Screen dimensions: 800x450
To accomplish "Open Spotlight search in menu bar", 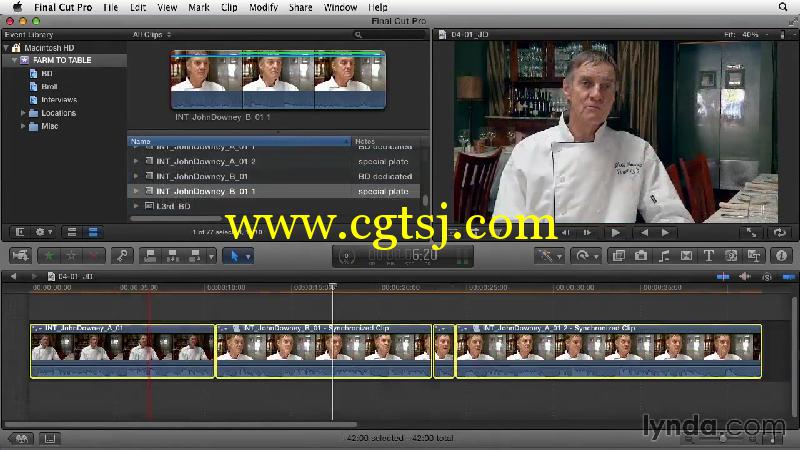I will click(x=783, y=7).
